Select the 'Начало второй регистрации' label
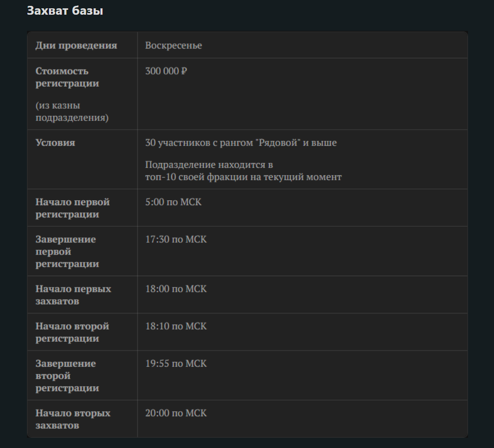Image resolution: width=494 pixels, height=448 pixels. point(72,332)
